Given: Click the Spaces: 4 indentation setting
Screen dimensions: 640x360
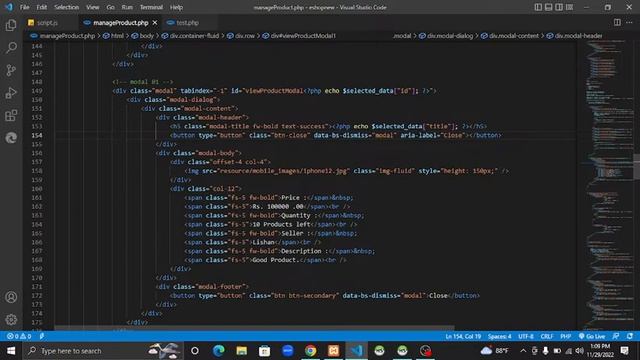Looking at the screenshot, I should [x=499, y=336].
